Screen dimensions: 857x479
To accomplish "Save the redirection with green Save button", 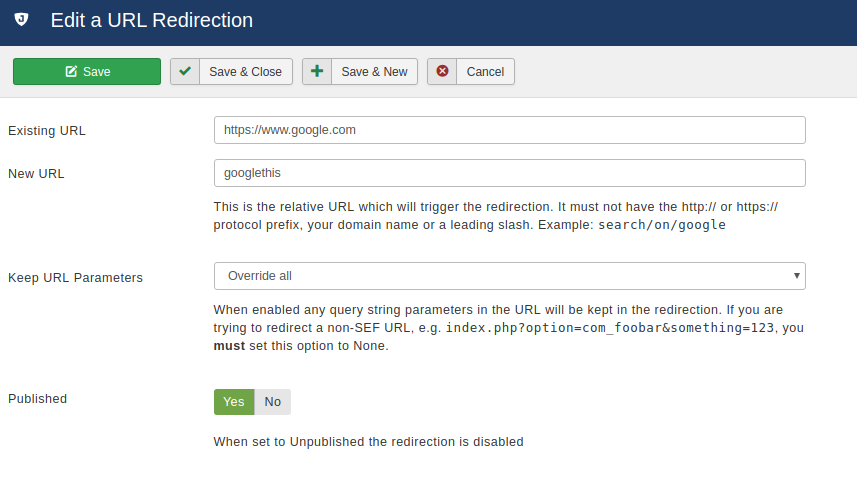I will point(87,72).
